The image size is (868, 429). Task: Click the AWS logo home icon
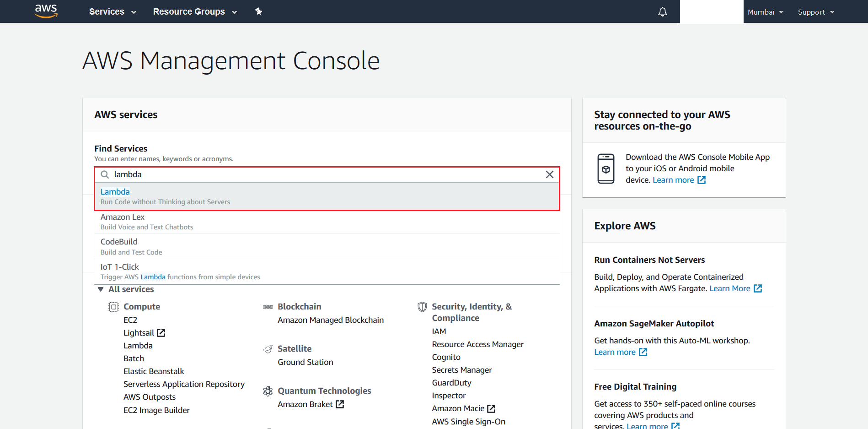46,11
